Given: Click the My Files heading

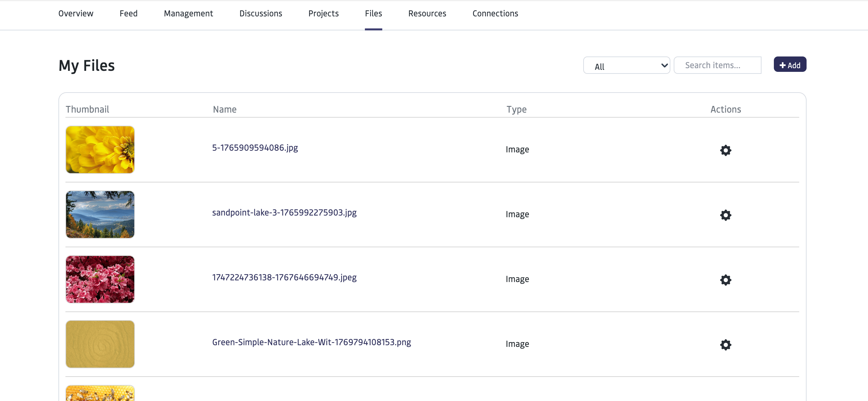Looking at the screenshot, I should pos(86,65).
